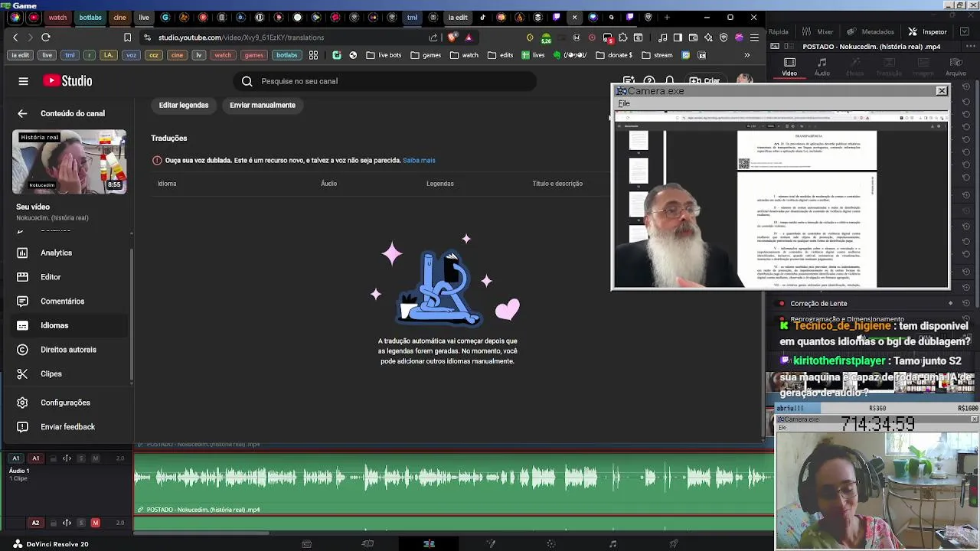Viewport: 980px width, 551px height.
Task: Open the Mixer panel in DaVinci Resolve
Action: tap(818, 31)
